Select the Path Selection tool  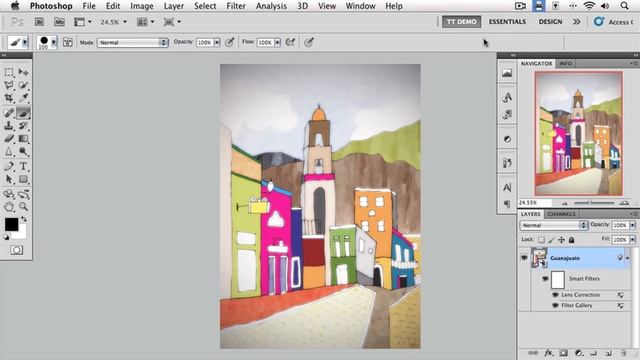coord(9,179)
